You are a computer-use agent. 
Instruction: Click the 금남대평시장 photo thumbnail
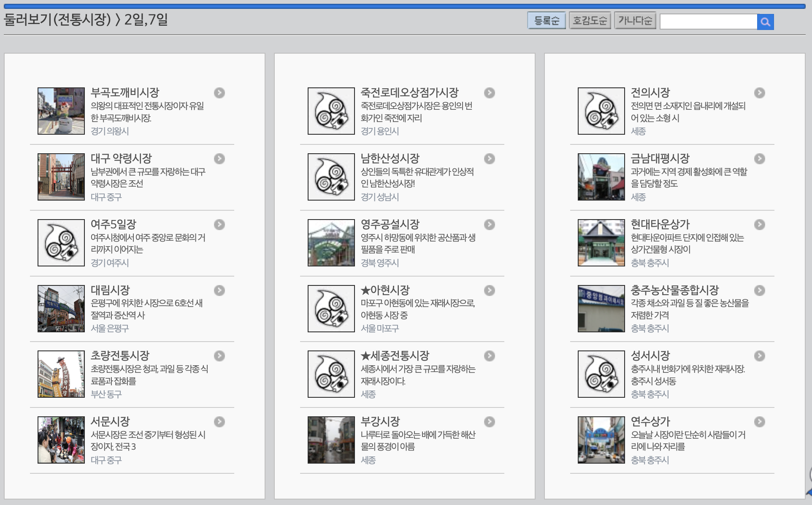coord(601,177)
